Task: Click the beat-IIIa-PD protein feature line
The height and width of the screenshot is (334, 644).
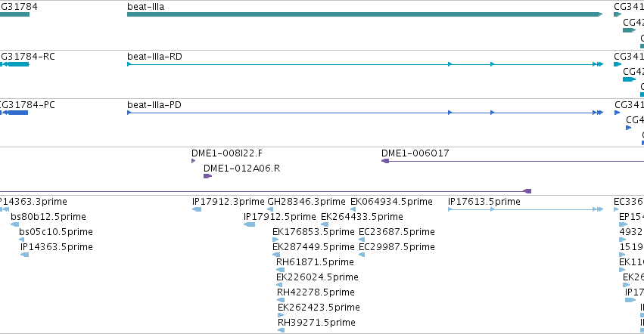Action: pyautogui.click(x=365, y=113)
